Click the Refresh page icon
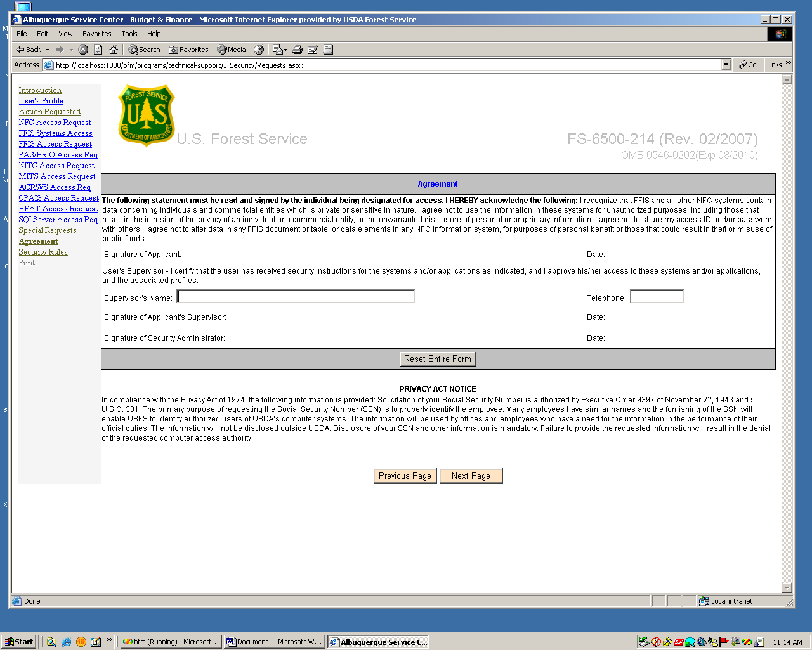 pos(98,50)
